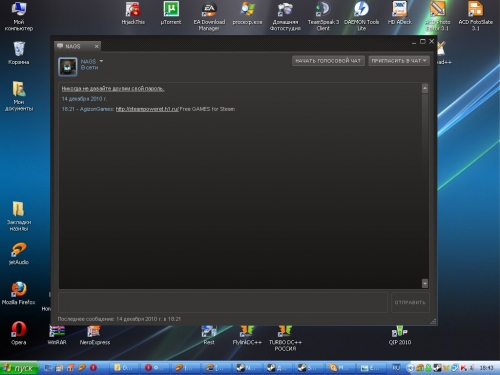Launch QIP 2010 desktop shortcut
Screen dimensions: 500x375
pyautogui.click(x=400, y=335)
